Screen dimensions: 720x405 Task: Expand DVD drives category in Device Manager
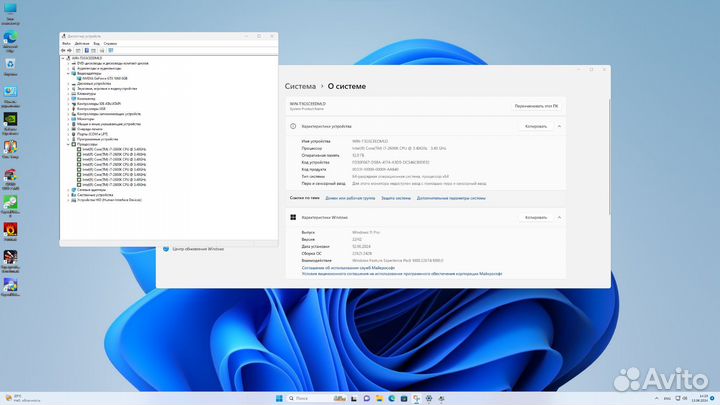[x=68, y=63]
